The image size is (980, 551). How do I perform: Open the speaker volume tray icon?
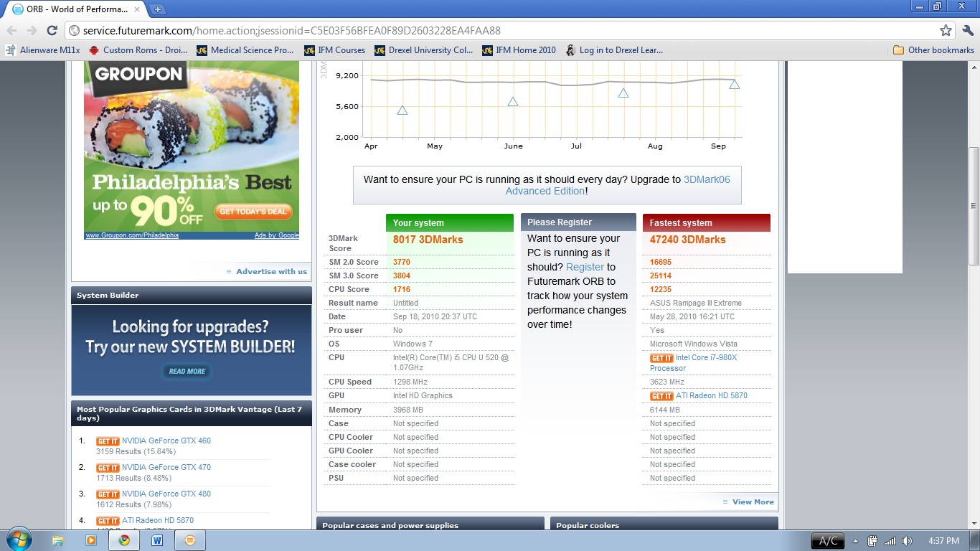(x=908, y=541)
